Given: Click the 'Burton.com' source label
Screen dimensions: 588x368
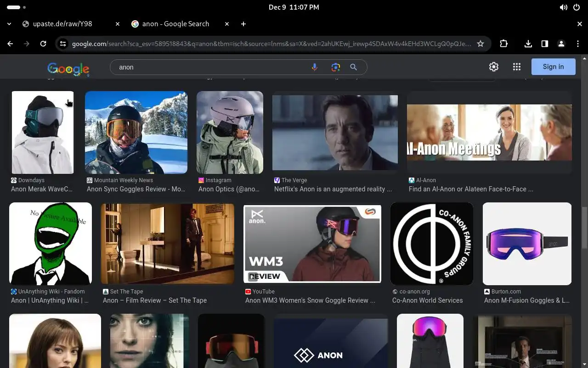Looking at the screenshot, I should tap(506, 292).
